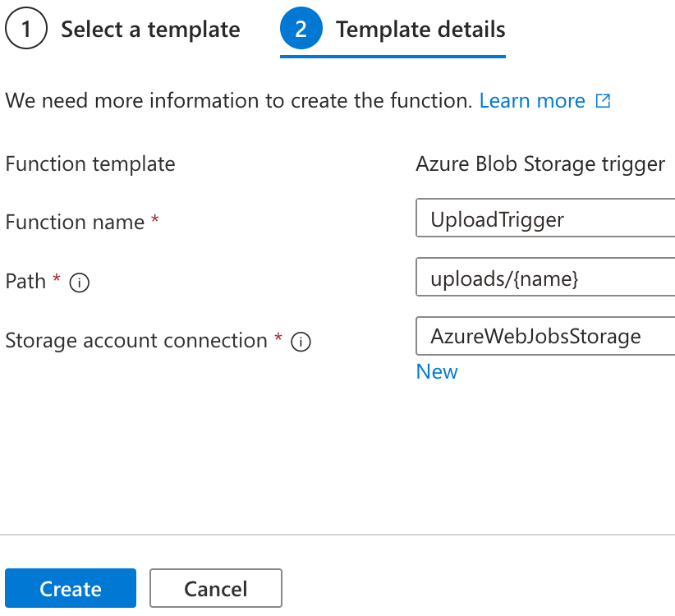Cancel the function creation

(x=215, y=589)
